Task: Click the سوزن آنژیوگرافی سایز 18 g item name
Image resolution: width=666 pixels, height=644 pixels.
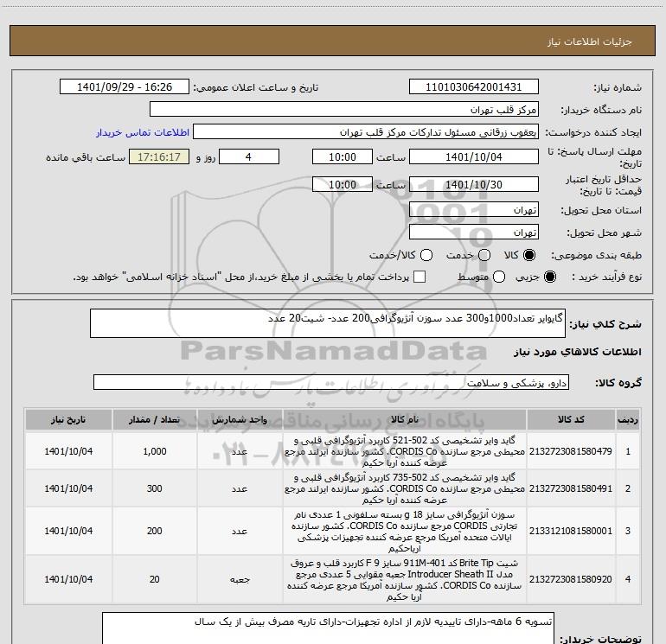Action: tap(405, 531)
